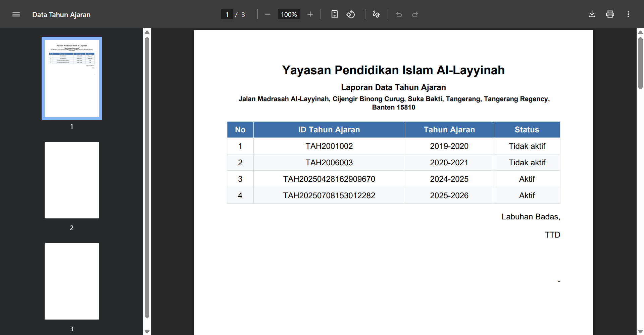Click the fit-to-page icon
This screenshot has height=335, width=644.
pyautogui.click(x=334, y=14)
